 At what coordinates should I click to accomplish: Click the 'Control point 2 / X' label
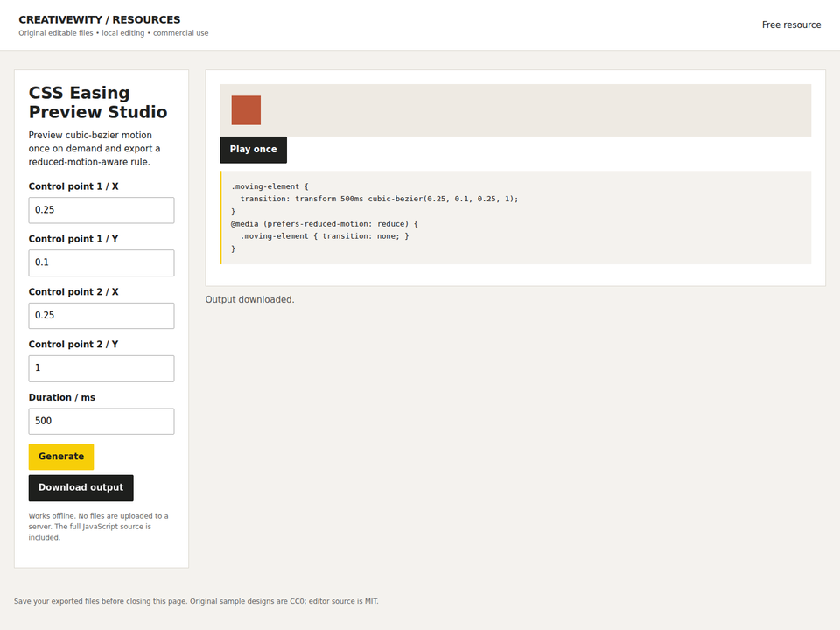coord(73,292)
